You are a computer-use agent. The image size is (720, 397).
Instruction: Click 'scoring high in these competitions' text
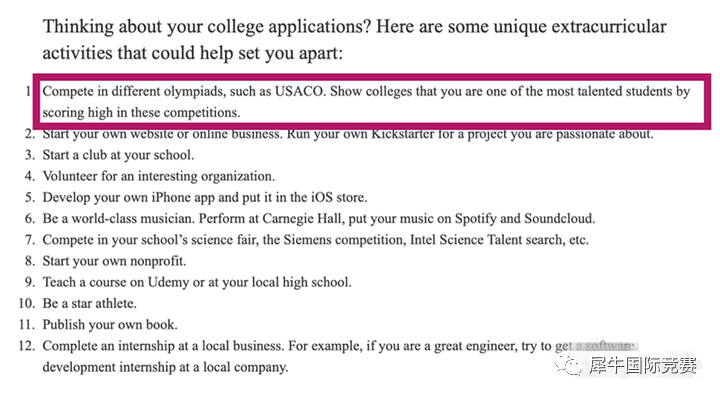141,112
